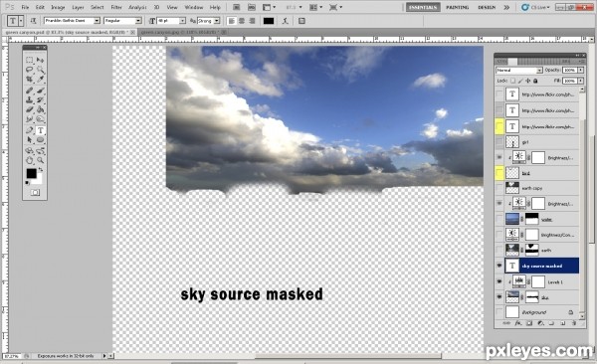Show the earth copy layer
597x364 pixels.
499,188
